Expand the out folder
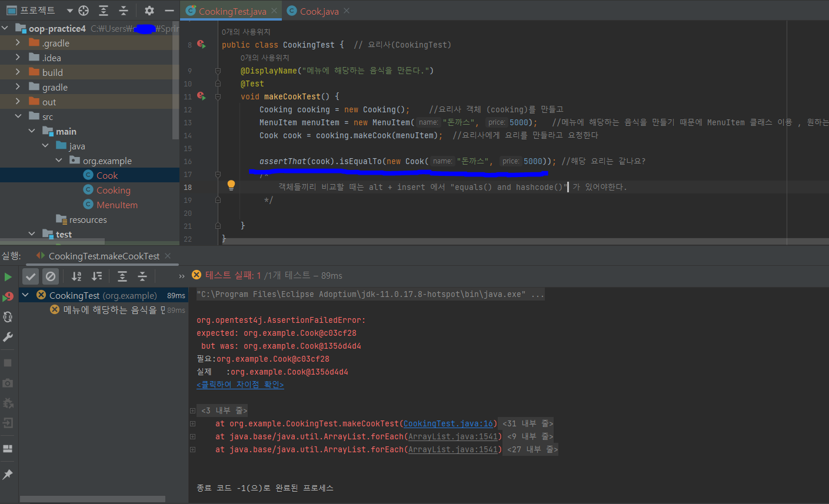This screenshot has width=829, height=504. [x=18, y=101]
